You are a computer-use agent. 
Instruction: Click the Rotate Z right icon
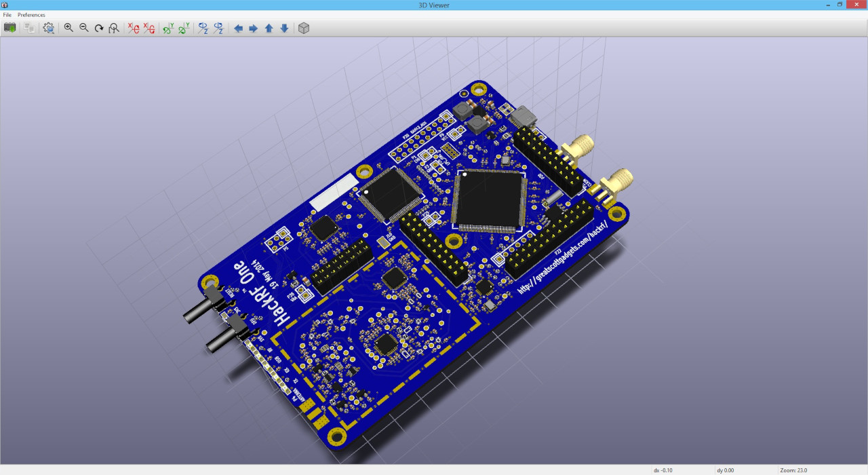(x=218, y=28)
